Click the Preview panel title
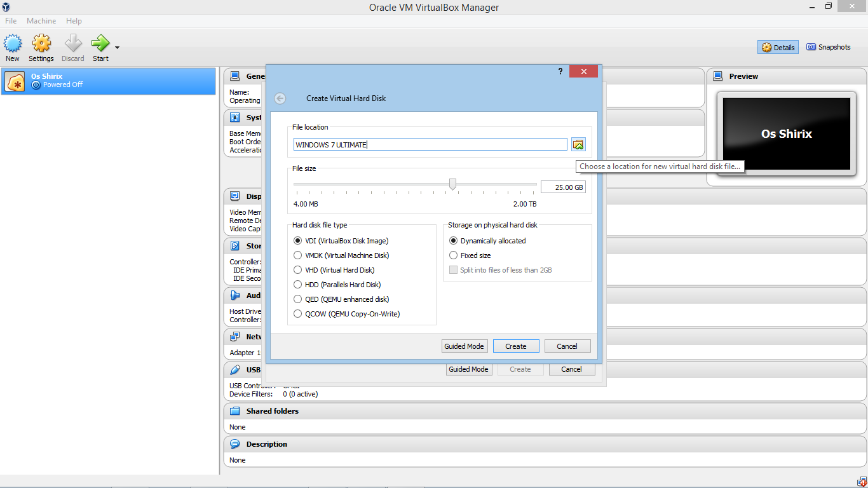Screen dimensions: 868x488 pos(743,76)
